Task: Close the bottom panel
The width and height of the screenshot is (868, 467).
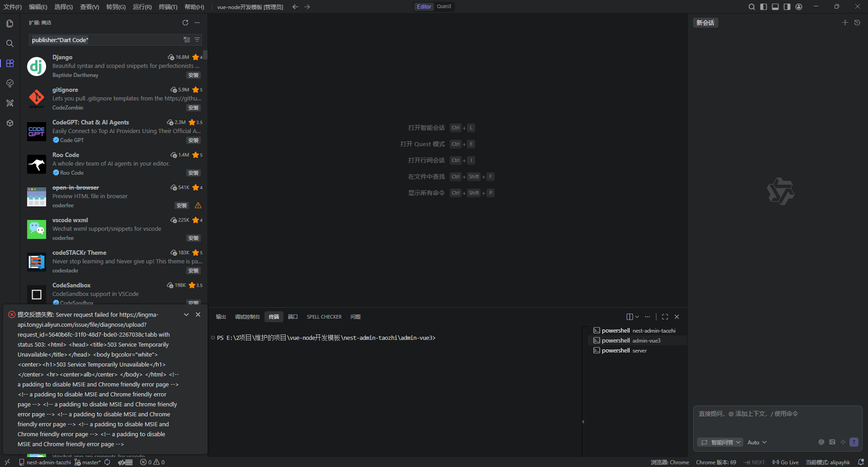Action: [x=677, y=317]
